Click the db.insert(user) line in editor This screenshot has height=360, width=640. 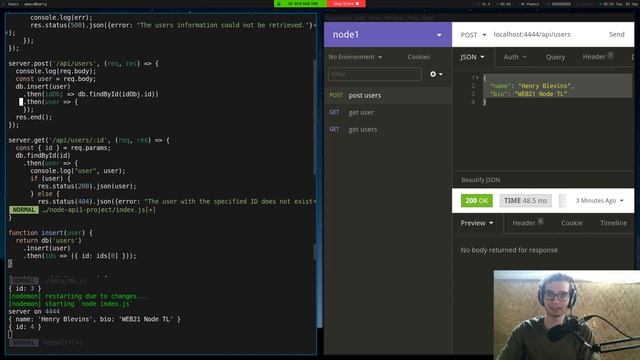coord(43,87)
